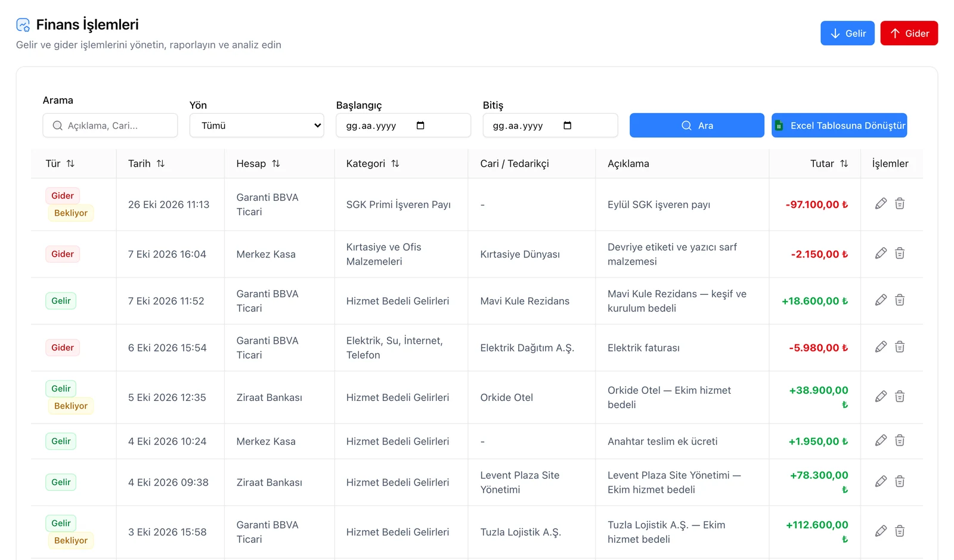Add a new Gelir entry
The height and width of the screenshot is (560, 954).
click(x=847, y=33)
